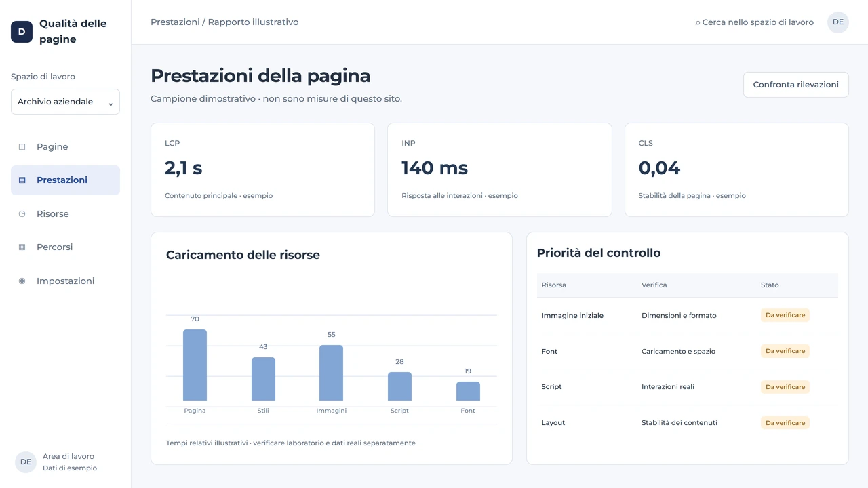This screenshot has width=868, height=488.
Task: Open the Risorse menu item
Action: coord(65,213)
